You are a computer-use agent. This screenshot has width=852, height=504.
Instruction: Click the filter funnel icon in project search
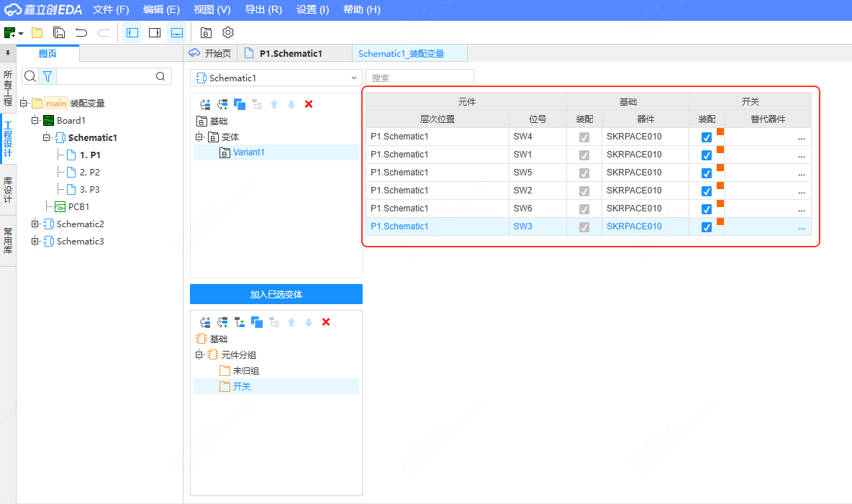coord(47,76)
